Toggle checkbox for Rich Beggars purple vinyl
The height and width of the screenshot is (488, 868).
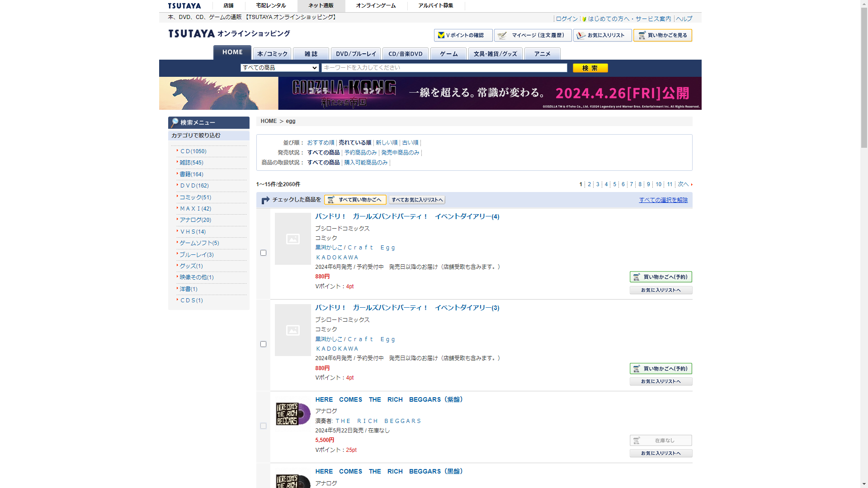tap(263, 426)
